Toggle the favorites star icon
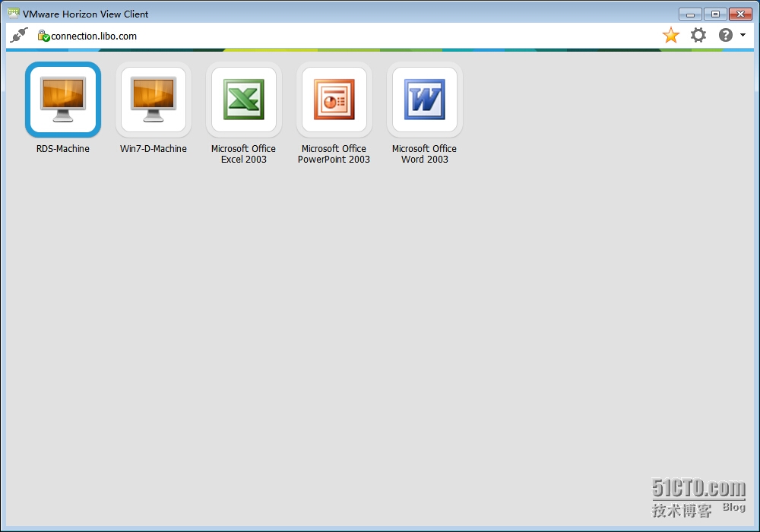This screenshot has height=532, width=760. point(671,36)
